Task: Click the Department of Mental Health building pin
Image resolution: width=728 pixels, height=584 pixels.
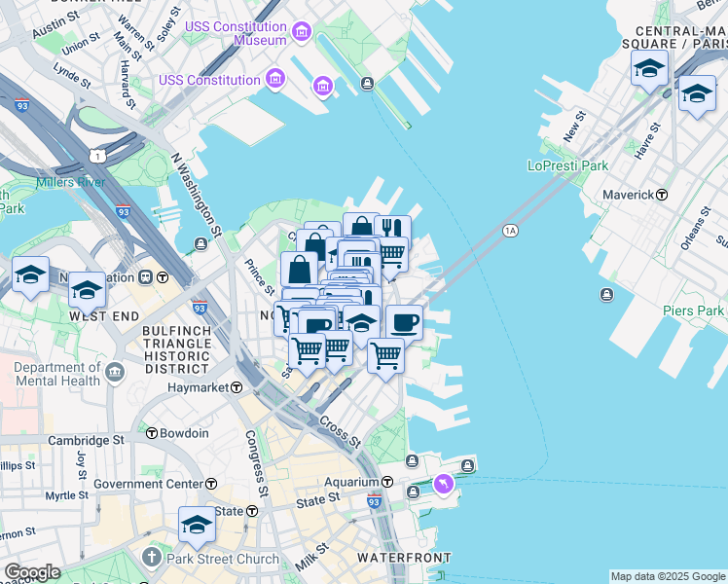Action: (114, 373)
